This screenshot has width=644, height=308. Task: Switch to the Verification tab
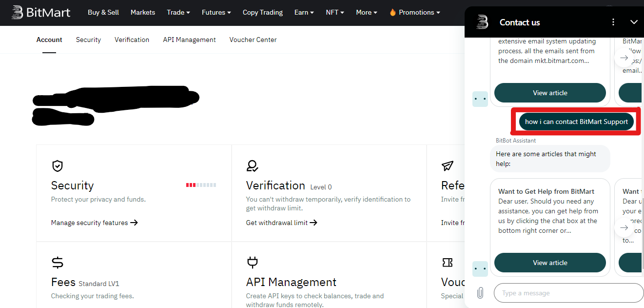(x=132, y=40)
